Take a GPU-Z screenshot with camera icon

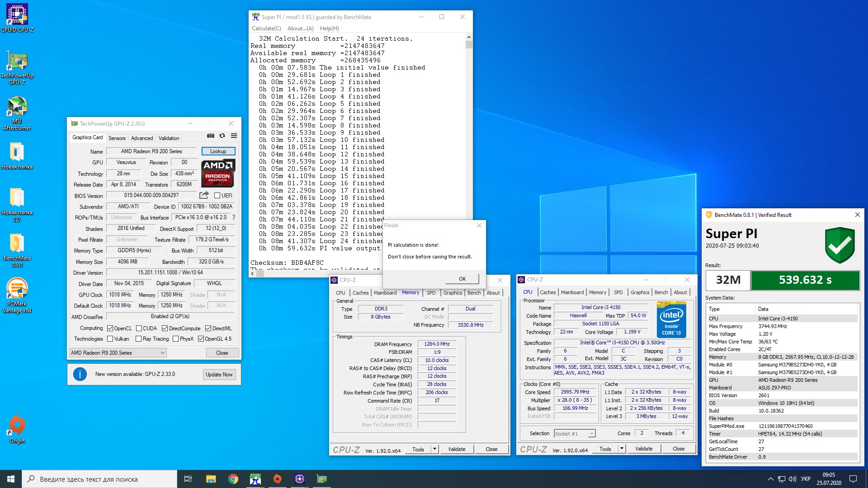point(211,136)
